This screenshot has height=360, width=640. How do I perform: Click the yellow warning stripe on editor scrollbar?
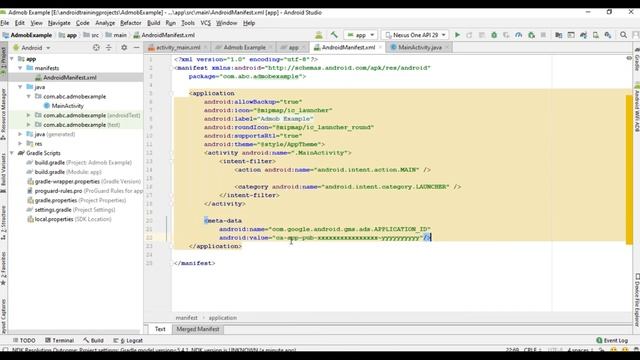point(629,169)
